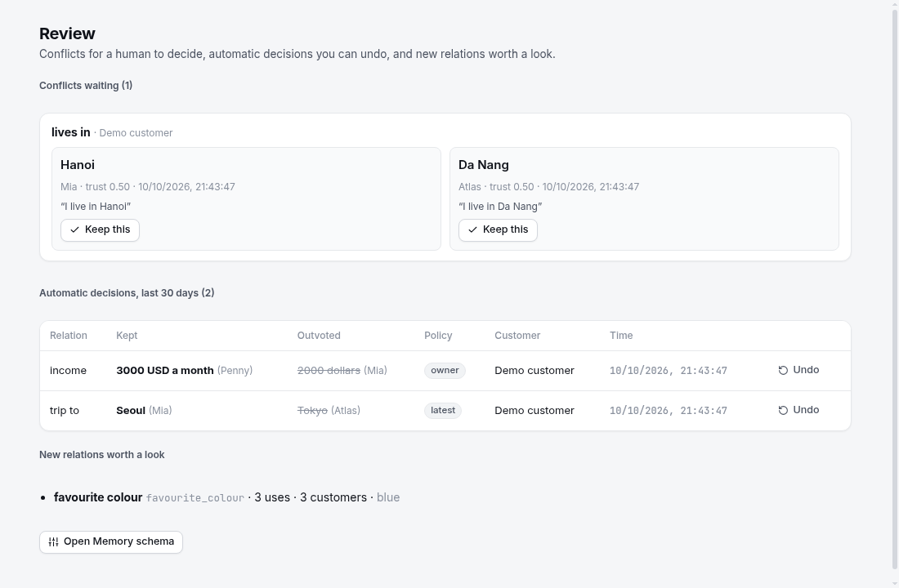Click the kept value 'Seoul'
899x588 pixels.
(x=131, y=411)
